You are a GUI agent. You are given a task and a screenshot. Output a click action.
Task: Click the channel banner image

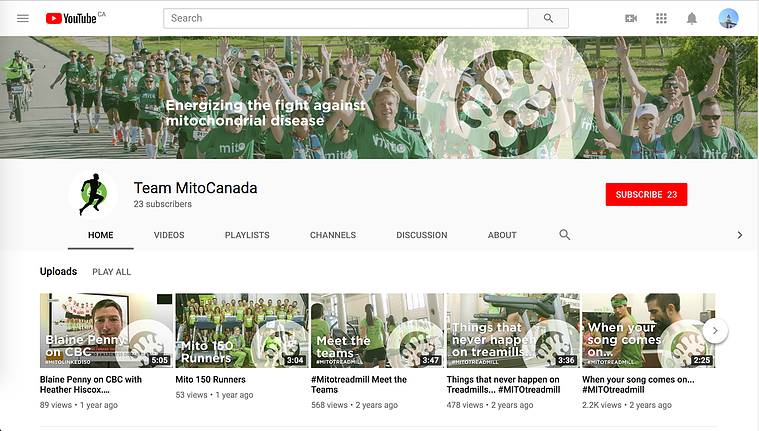tap(379, 97)
